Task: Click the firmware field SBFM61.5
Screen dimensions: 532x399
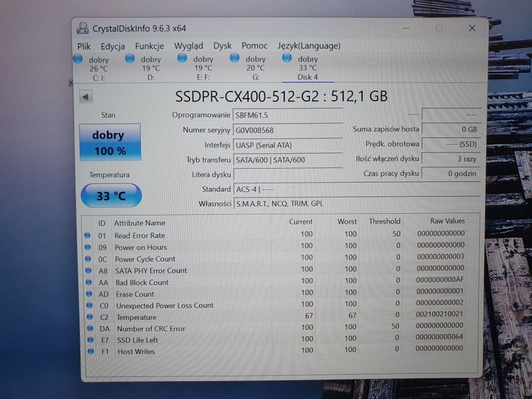Action: (288, 115)
